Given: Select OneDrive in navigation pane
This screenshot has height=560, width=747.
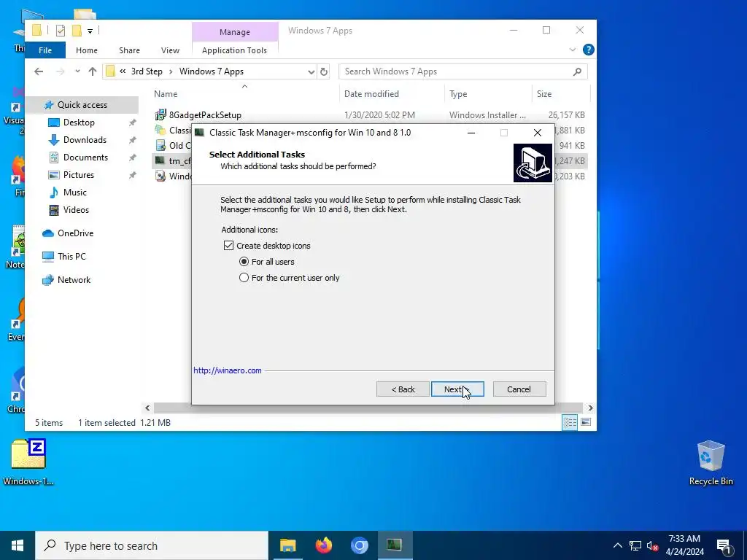Looking at the screenshot, I should coord(75,233).
